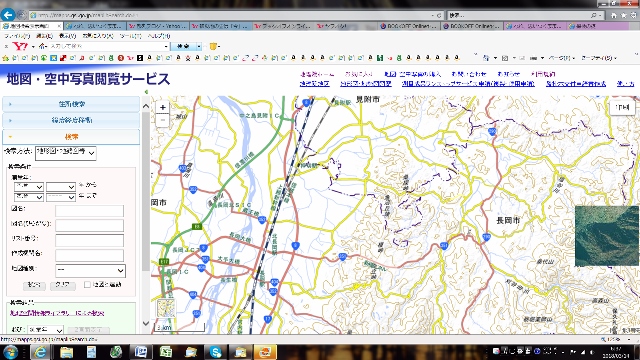640x360 pixels.
Task: Open Internet Explorer from the taskbar
Action: coord(40,351)
